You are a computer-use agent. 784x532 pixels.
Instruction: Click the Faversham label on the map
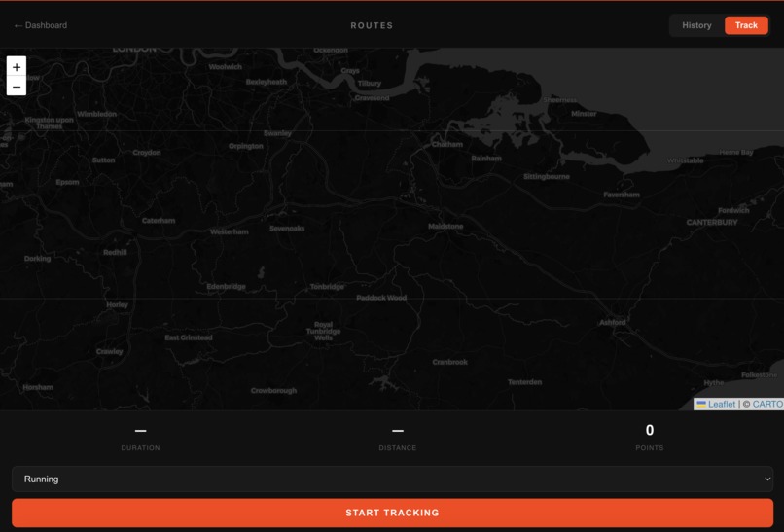point(622,195)
